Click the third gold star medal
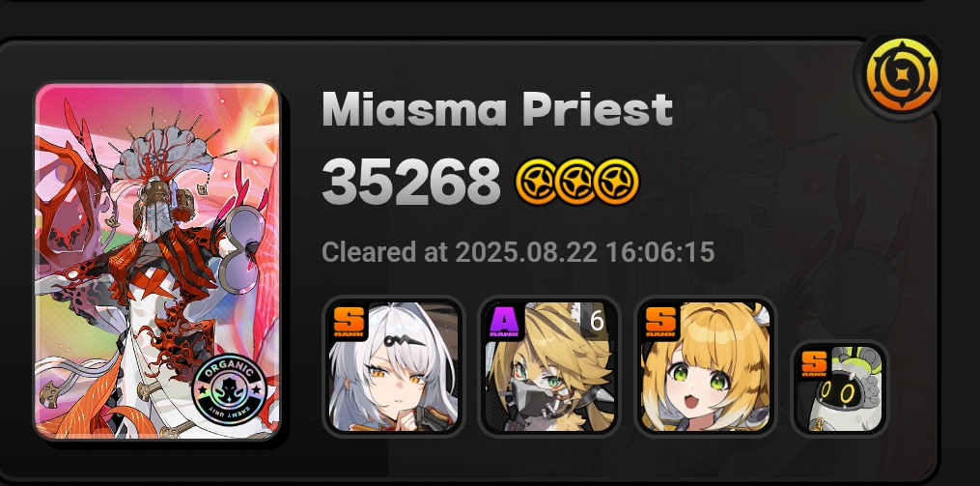 [x=618, y=182]
